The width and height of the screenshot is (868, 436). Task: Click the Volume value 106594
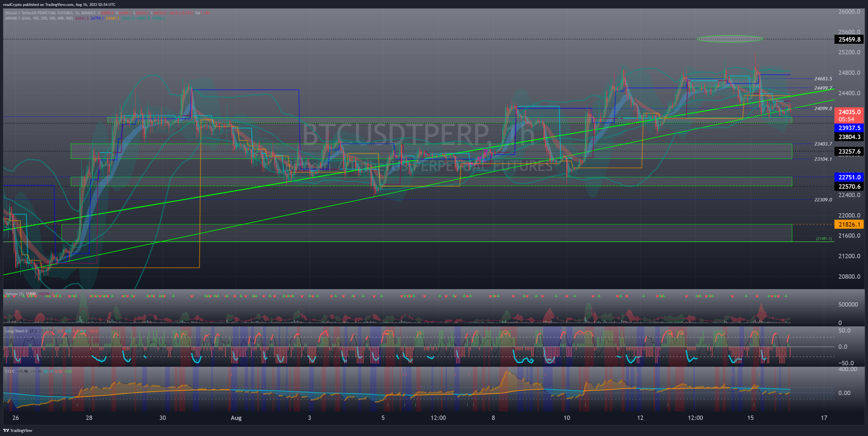tap(44, 294)
